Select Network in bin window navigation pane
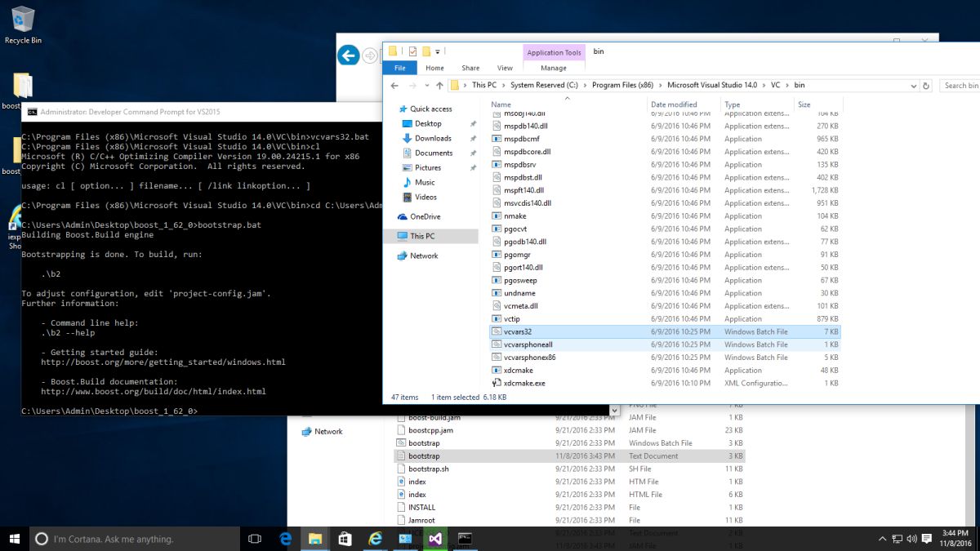The width and height of the screenshot is (980, 551). click(424, 256)
